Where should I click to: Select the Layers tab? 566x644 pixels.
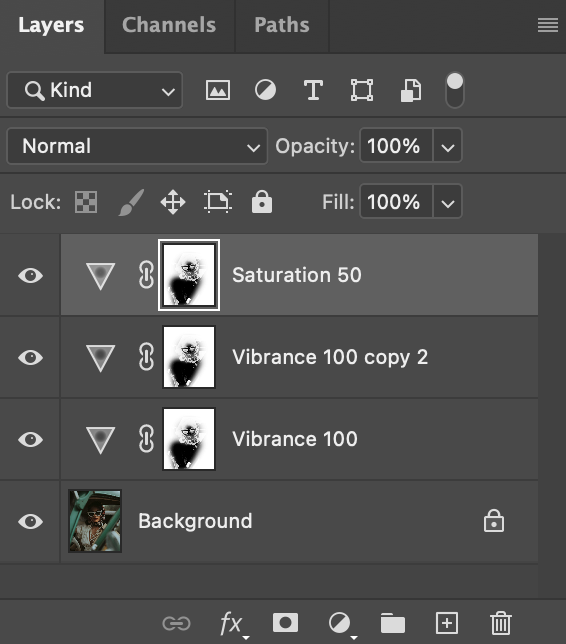pyautogui.click(x=51, y=25)
